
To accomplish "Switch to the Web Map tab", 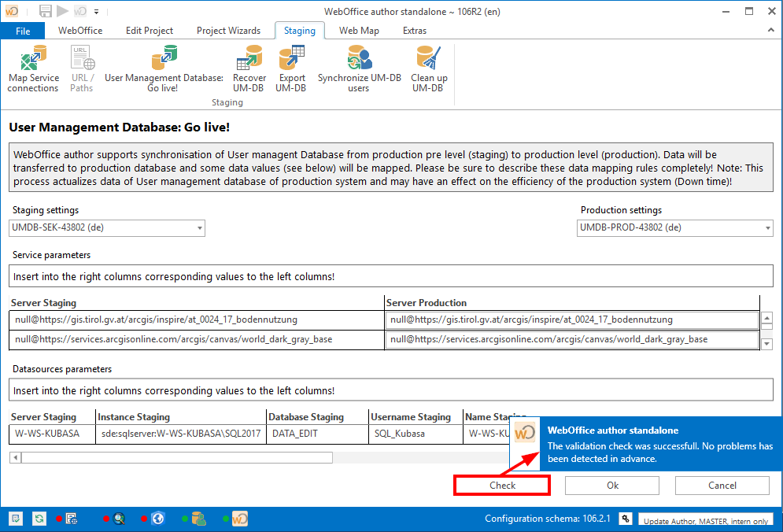I will tap(359, 31).
